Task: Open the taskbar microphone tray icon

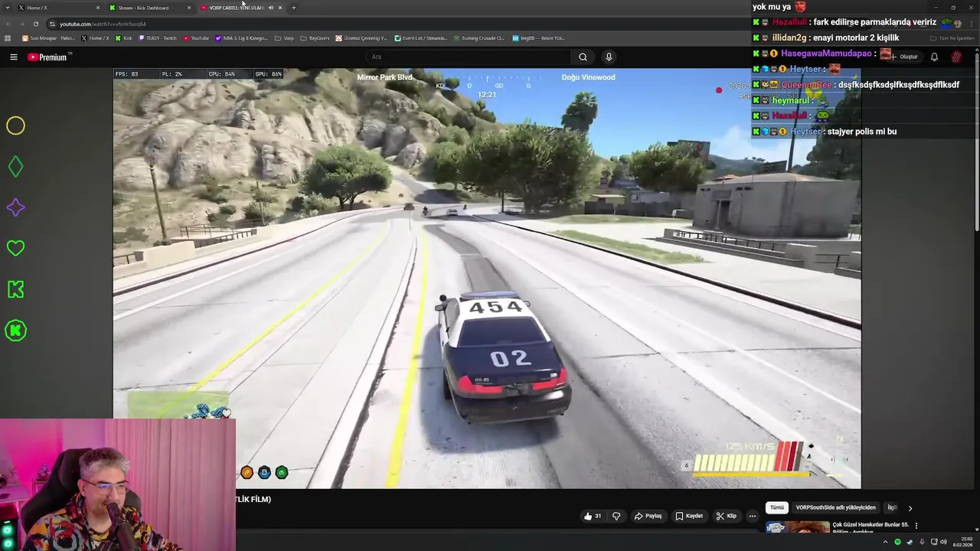Action: coord(922,542)
